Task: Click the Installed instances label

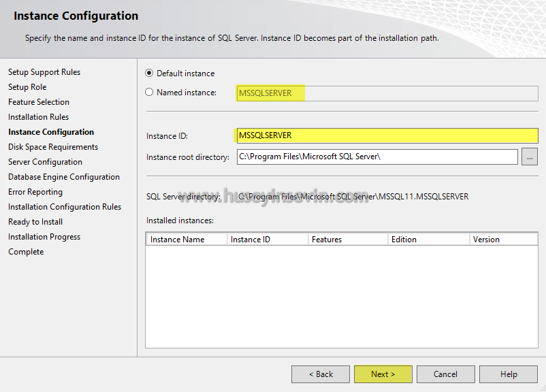Action: coord(180,220)
